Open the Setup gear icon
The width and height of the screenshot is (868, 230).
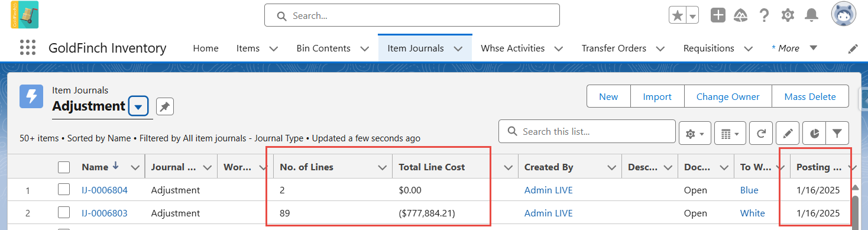click(788, 15)
